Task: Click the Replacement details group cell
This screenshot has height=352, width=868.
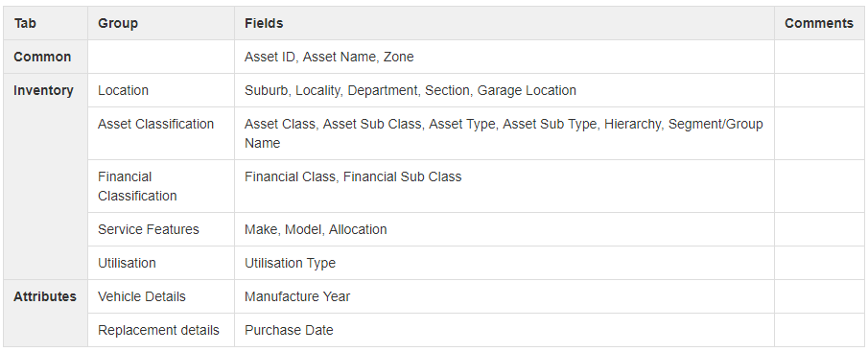Action: point(161,330)
